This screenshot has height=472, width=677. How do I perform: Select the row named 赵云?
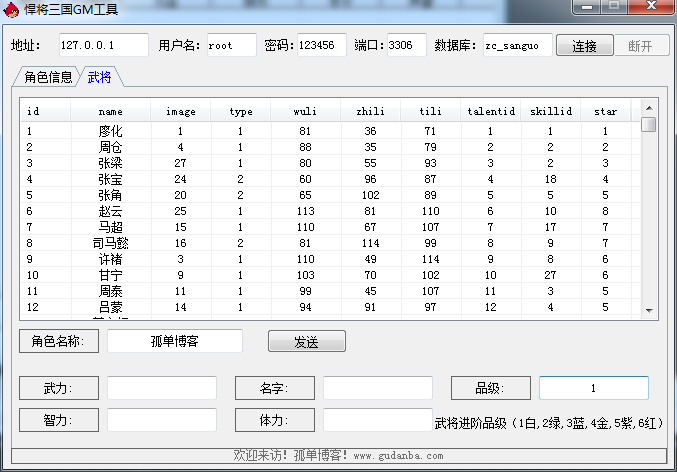[330, 211]
